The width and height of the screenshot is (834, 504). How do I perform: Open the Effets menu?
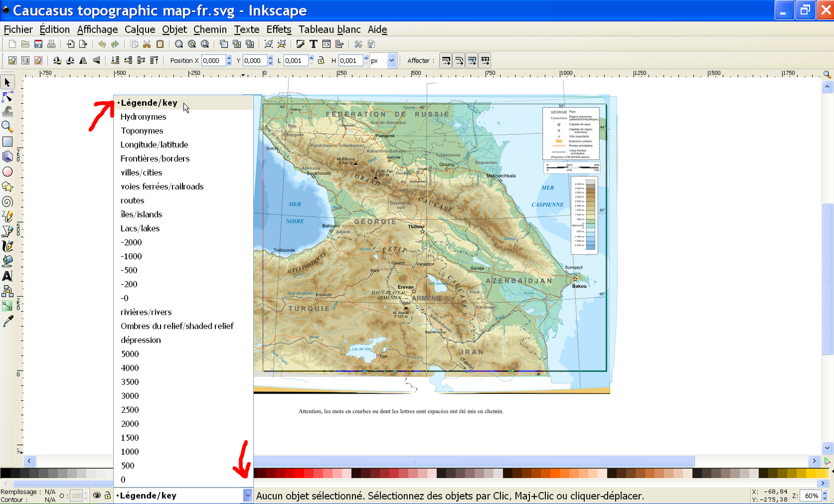pyautogui.click(x=278, y=30)
